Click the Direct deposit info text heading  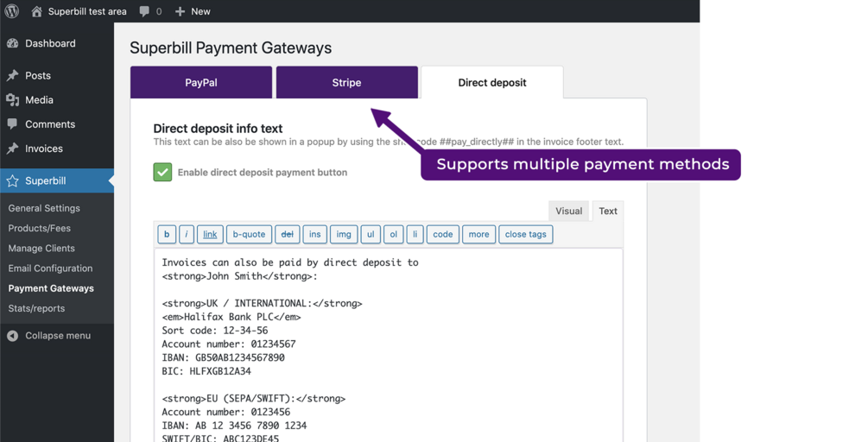coord(219,129)
